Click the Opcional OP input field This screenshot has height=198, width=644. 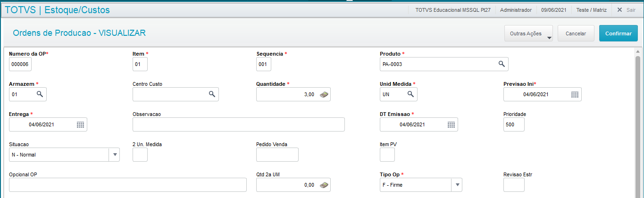128,185
